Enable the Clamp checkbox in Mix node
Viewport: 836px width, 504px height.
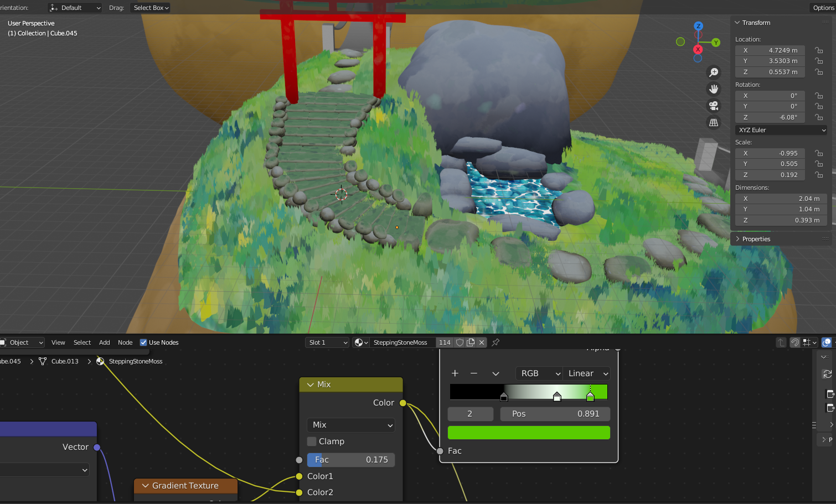312,441
